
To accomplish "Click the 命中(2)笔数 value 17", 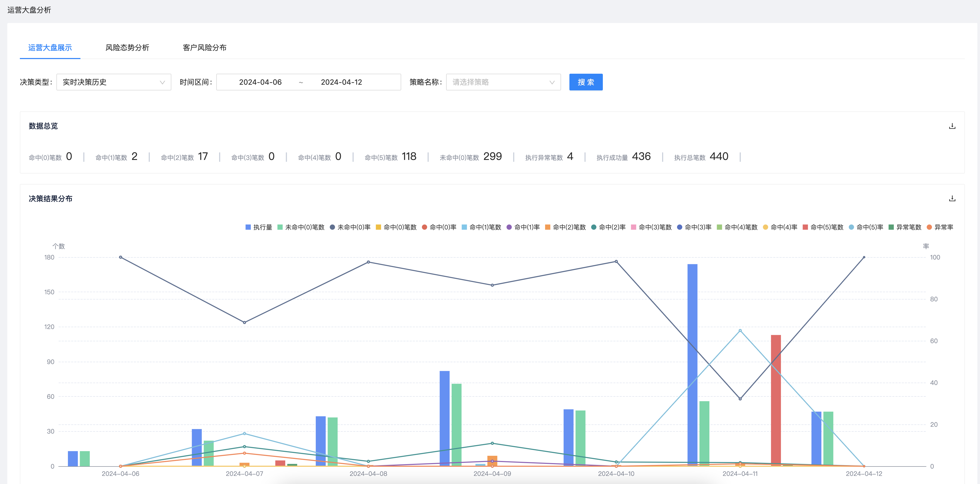I will click(x=203, y=156).
